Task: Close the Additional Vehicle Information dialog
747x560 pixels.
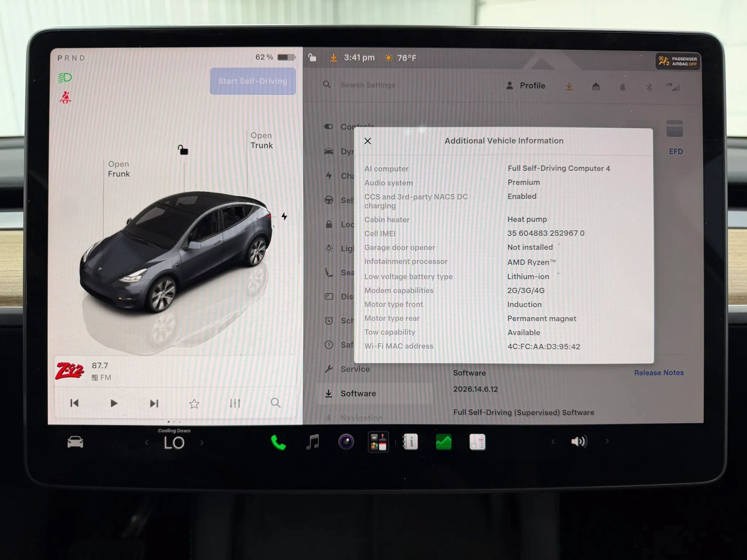Action: (368, 141)
